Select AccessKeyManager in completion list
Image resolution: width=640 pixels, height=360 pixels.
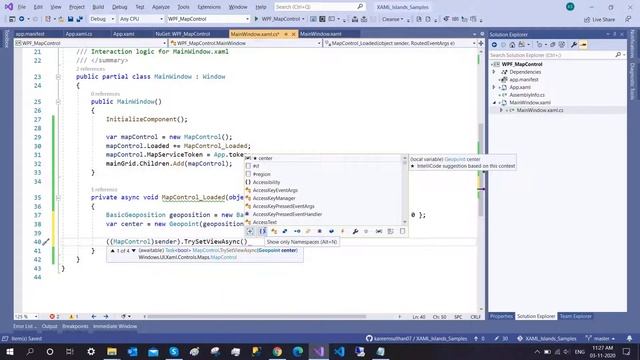click(323, 198)
